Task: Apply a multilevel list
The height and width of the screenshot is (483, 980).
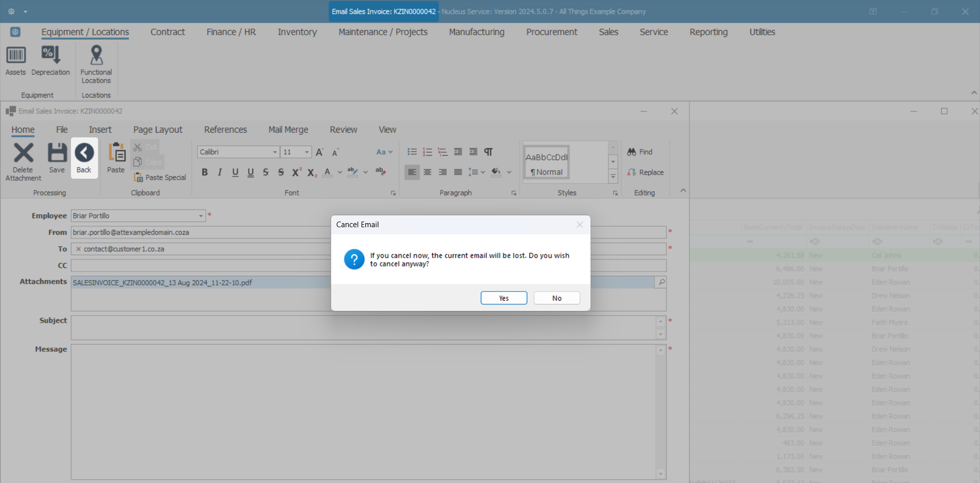Action: point(443,152)
